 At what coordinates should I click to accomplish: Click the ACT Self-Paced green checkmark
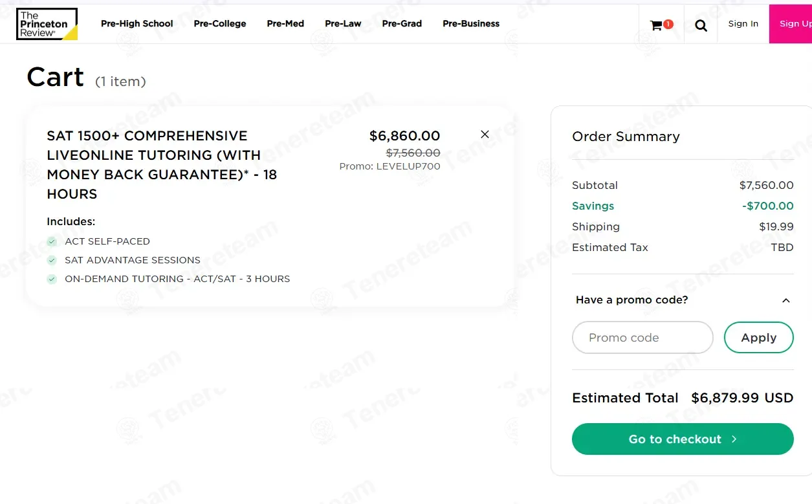52,242
